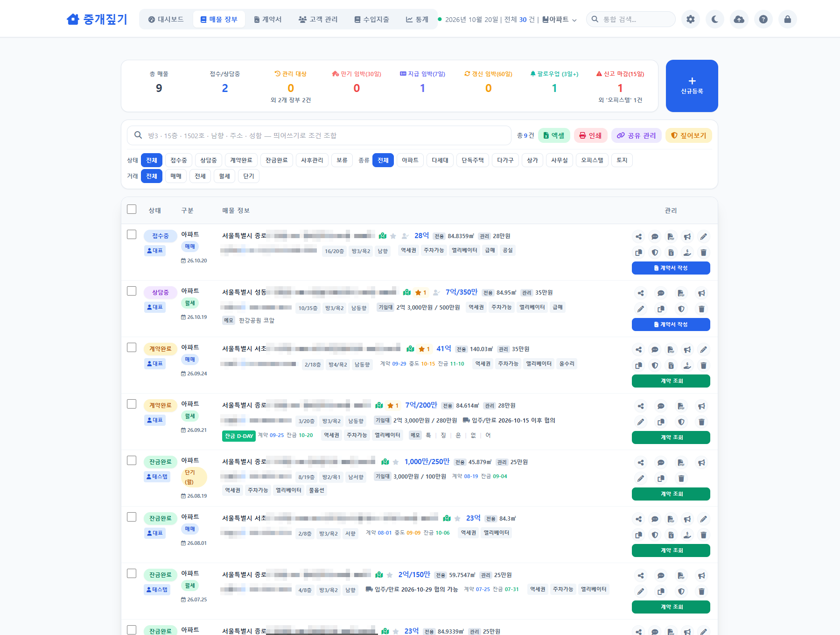Image resolution: width=840 pixels, height=635 pixels.
Task: Open the chat icon on the 7억/200만 listing
Action: click(661, 406)
